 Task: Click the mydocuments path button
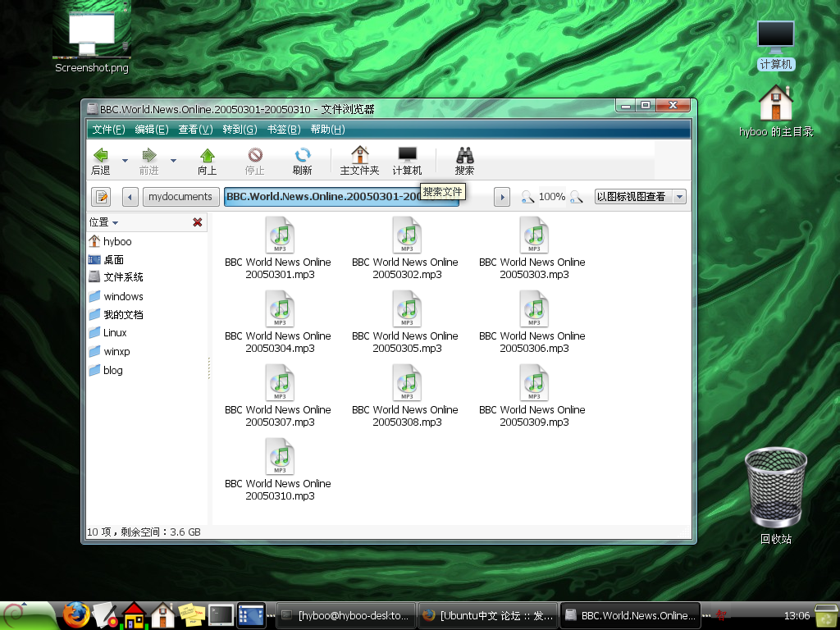point(180,197)
